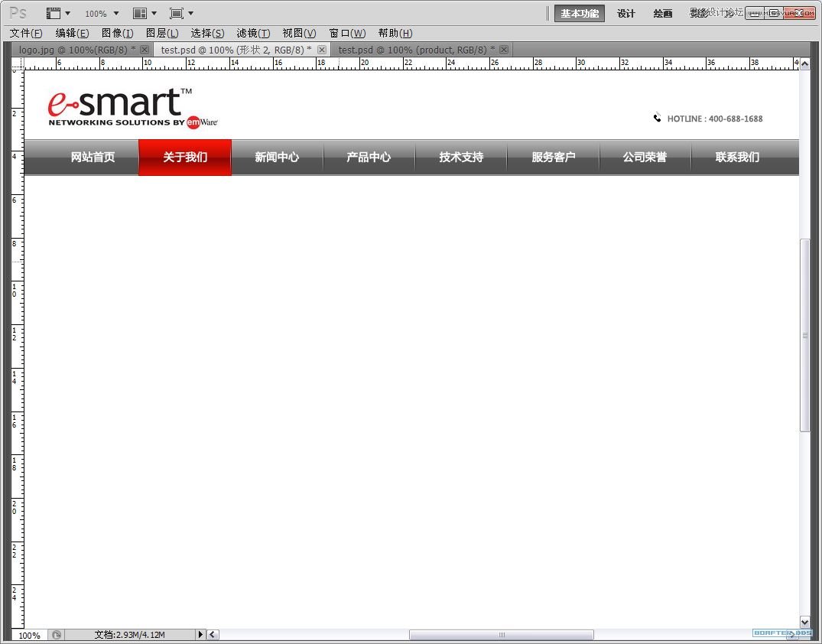This screenshot has height=644, width=822.
Task: Open the 帮助(H) menu
Action: (395, 33)
